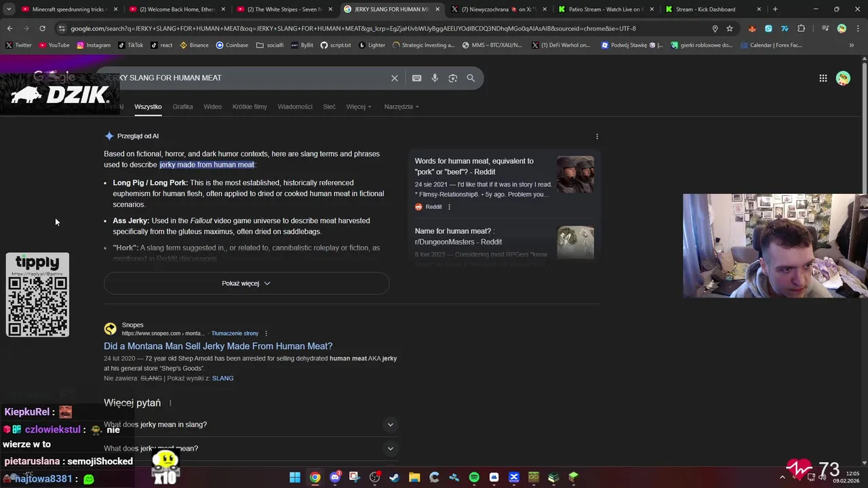Open Chrome media controls icon
Image resolution: width=868 pixels, height=488 pixels.
click(825, 28)
